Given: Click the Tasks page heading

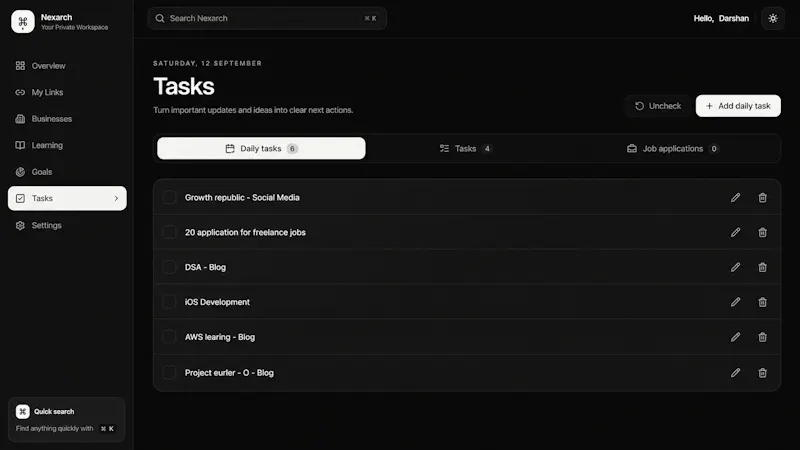Looking at the screenshot, I should [184, 86].
